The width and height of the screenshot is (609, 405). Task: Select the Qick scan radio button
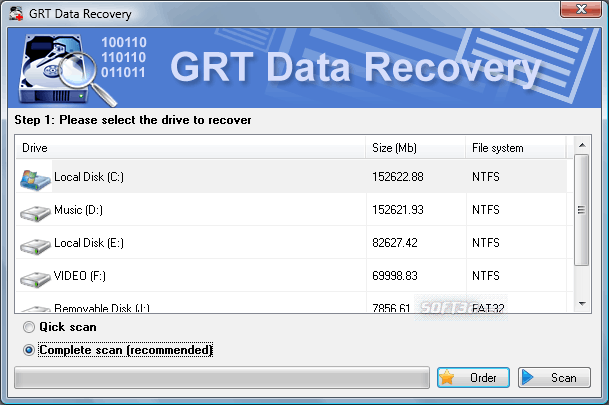[x=29, y=327]
